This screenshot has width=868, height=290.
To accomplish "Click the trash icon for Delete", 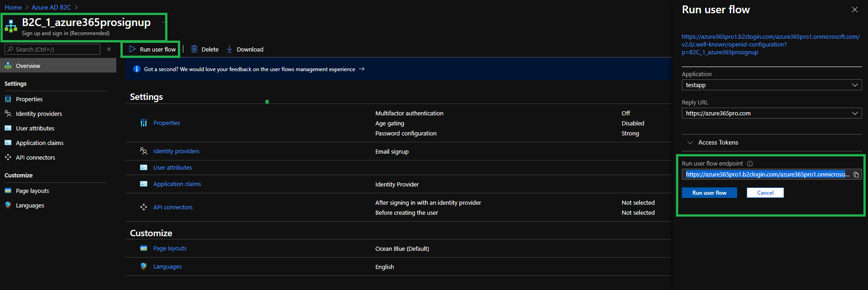I will (194, 49).
